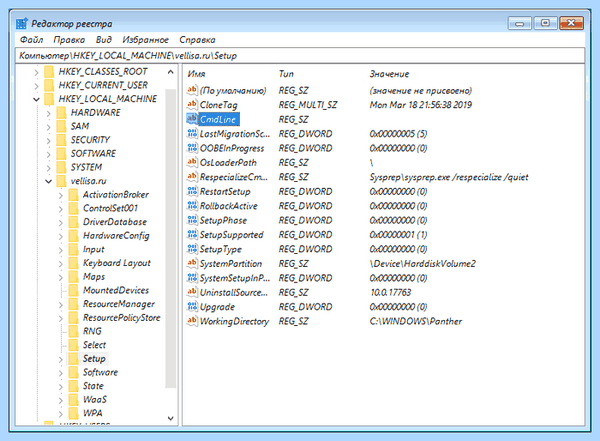The height and width of the screenshot is (441, 600).
Task: Select the WaaS key
Action: click(95, 400)
